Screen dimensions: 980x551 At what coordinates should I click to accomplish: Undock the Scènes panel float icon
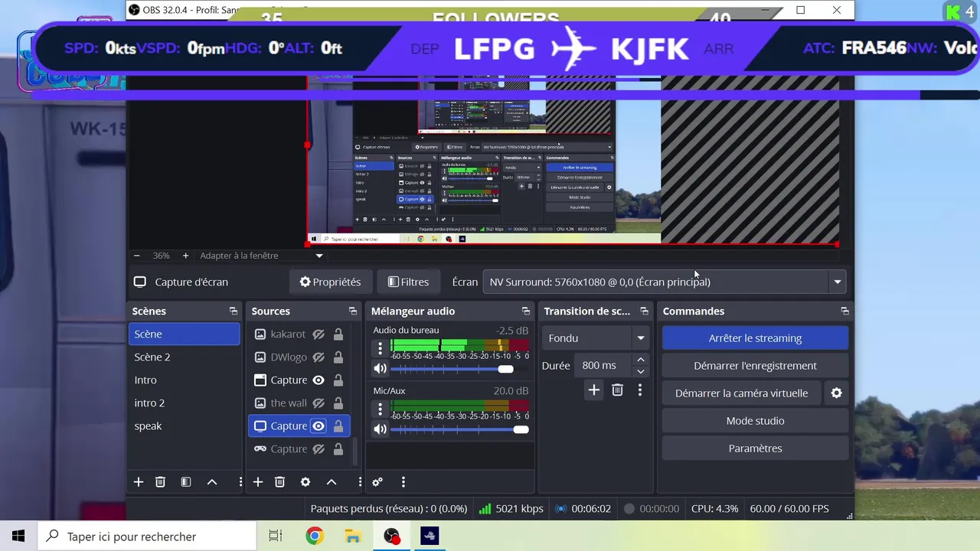coord(234,311)
